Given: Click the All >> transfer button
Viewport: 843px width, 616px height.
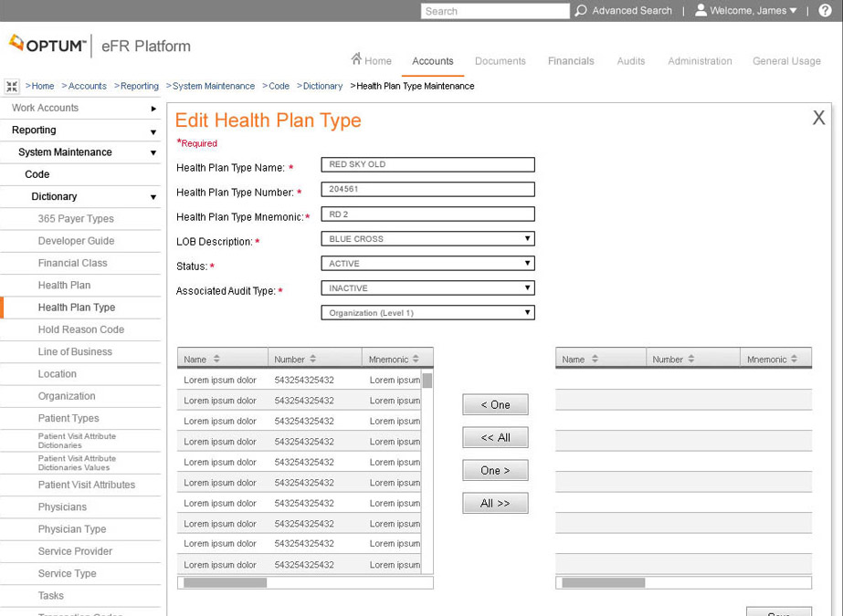Looking at the screenshot, I should click(495, 504).
